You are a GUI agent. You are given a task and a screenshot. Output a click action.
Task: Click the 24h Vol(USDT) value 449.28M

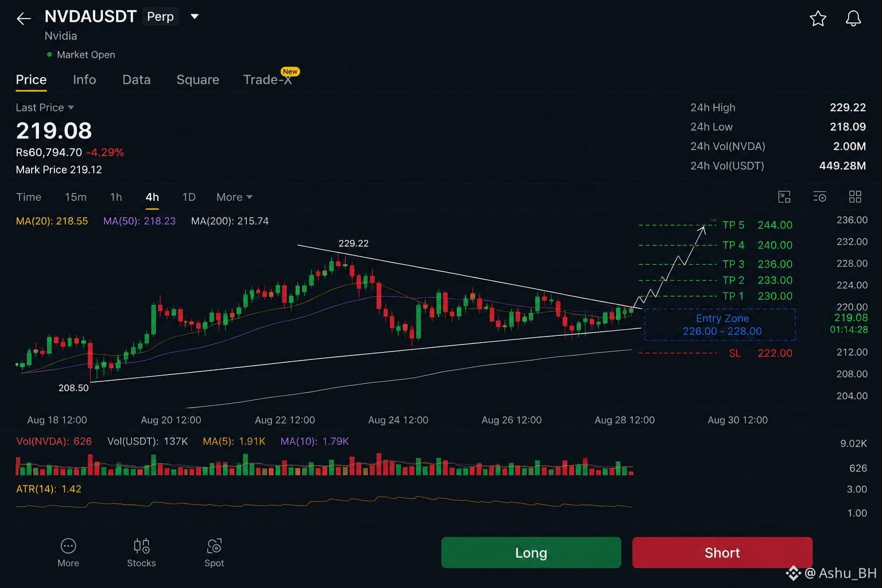tap(842, 166)
